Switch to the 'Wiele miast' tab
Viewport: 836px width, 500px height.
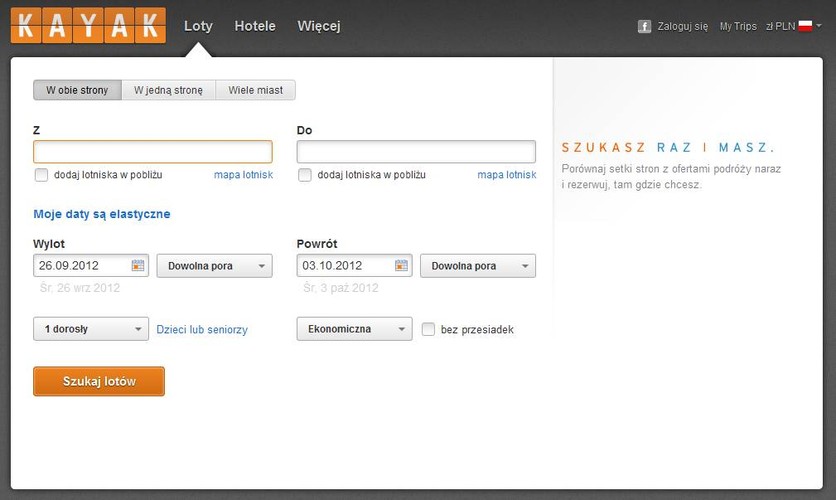[x=255, y=90]
